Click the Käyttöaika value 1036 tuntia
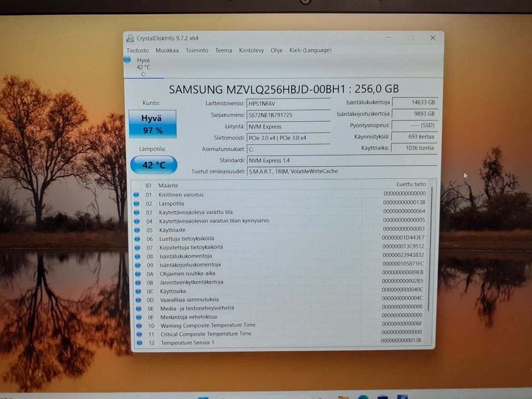The image size is (532, 399). 415,148
